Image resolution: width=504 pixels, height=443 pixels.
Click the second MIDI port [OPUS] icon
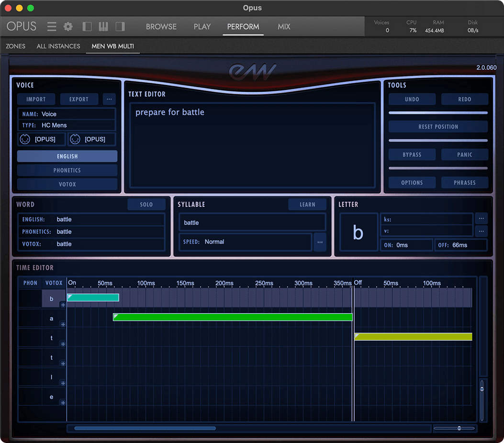point(75,139)
